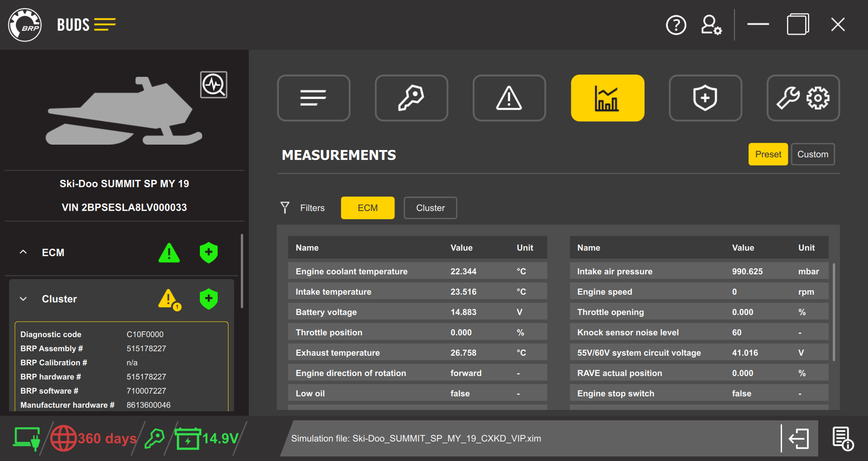868x461 pixels.
Task: Toggle the Cluster filter
Action: [x=430, y=208]
